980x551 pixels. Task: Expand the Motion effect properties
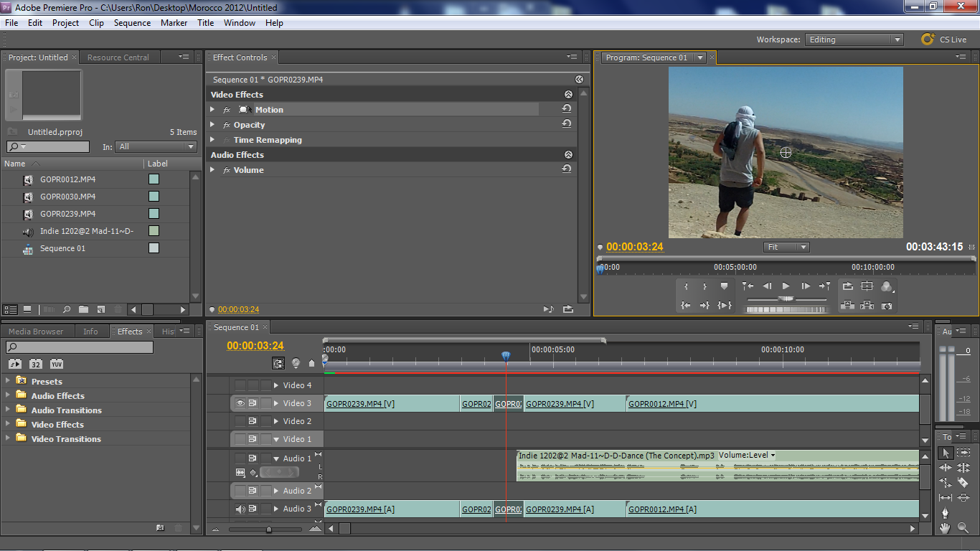212,109
